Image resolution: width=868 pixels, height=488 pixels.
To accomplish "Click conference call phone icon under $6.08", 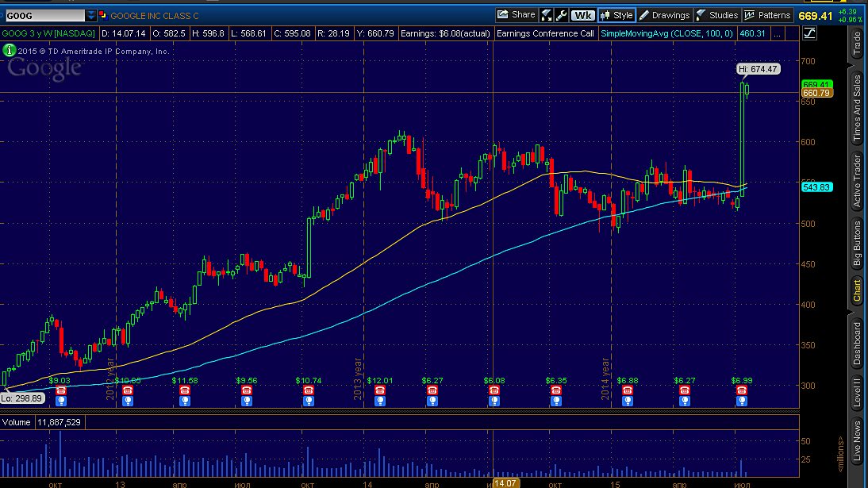I will (494, 390).
